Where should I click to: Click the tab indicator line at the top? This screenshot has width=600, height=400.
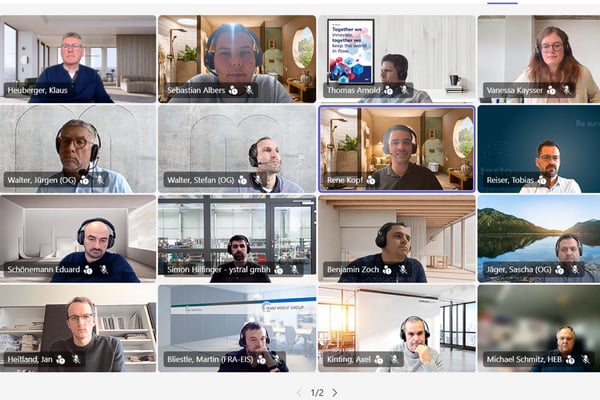[x=502, y=3]
